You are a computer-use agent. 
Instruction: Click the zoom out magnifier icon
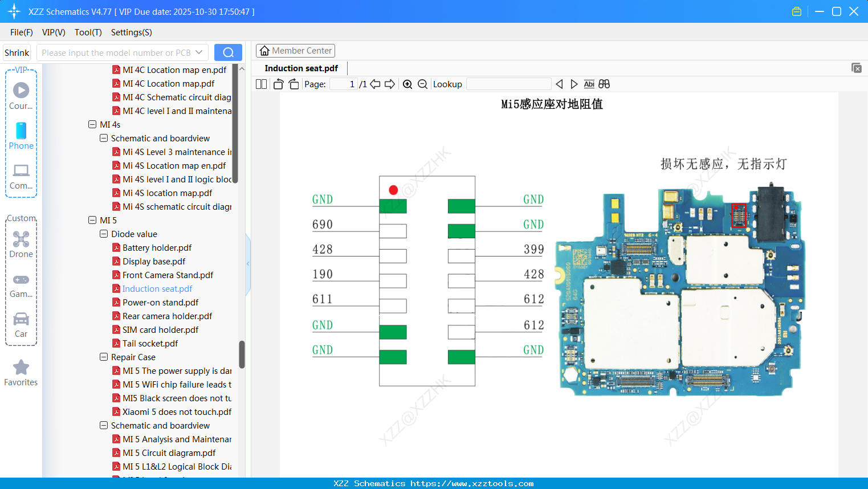pyautogui.click(x=422, y=84)
